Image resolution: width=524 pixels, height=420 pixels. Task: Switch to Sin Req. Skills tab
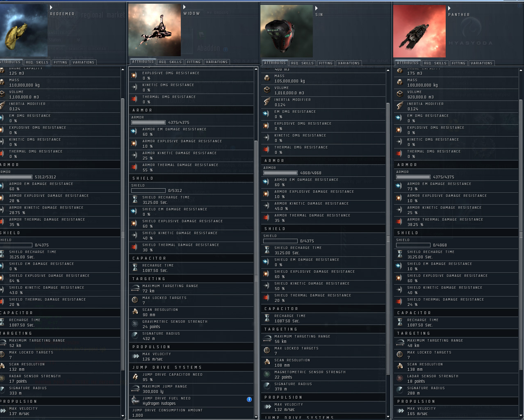302,63
